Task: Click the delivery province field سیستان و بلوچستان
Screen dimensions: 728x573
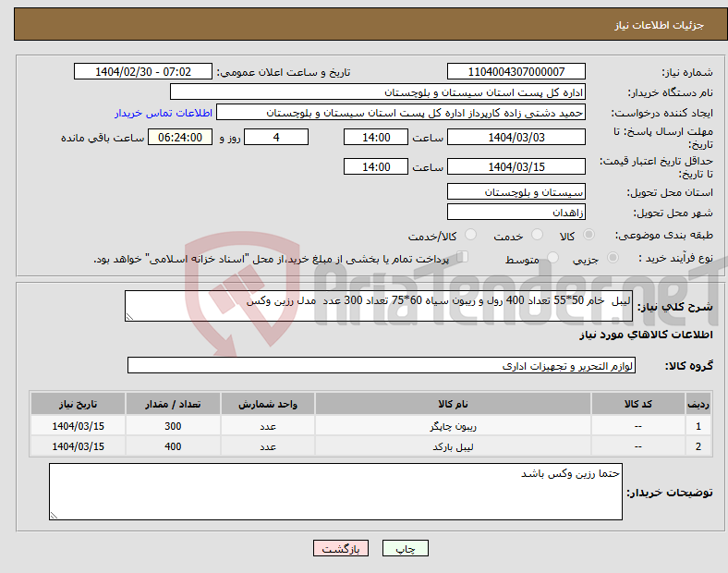Action: pyautogui.click(x=516, y=191)
